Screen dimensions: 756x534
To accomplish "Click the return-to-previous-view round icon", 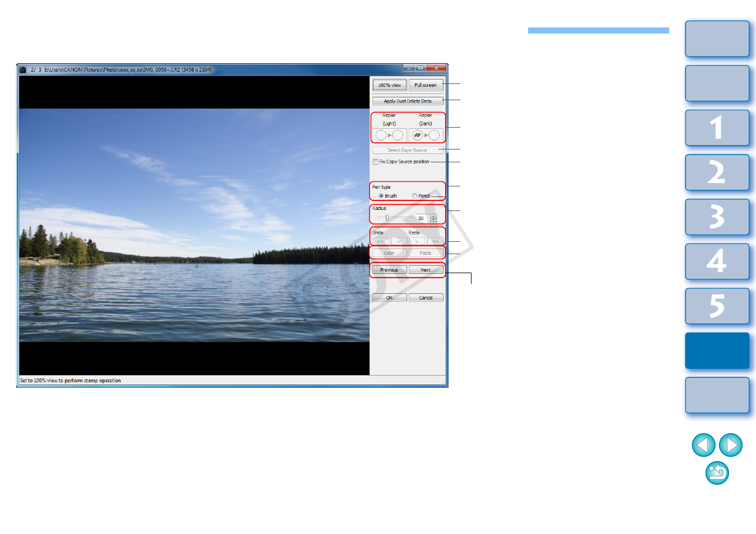I will 717,473.
